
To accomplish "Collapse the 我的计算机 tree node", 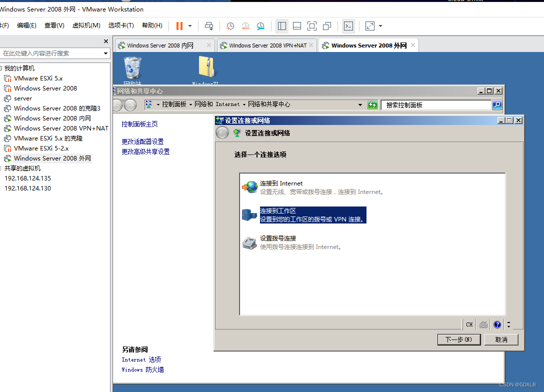I will (0, 68).
